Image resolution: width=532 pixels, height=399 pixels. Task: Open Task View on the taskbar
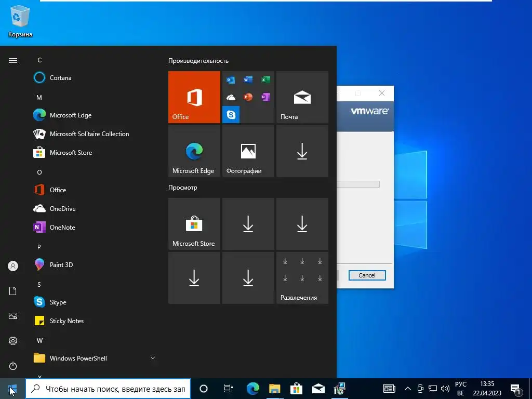pos(229,389)
